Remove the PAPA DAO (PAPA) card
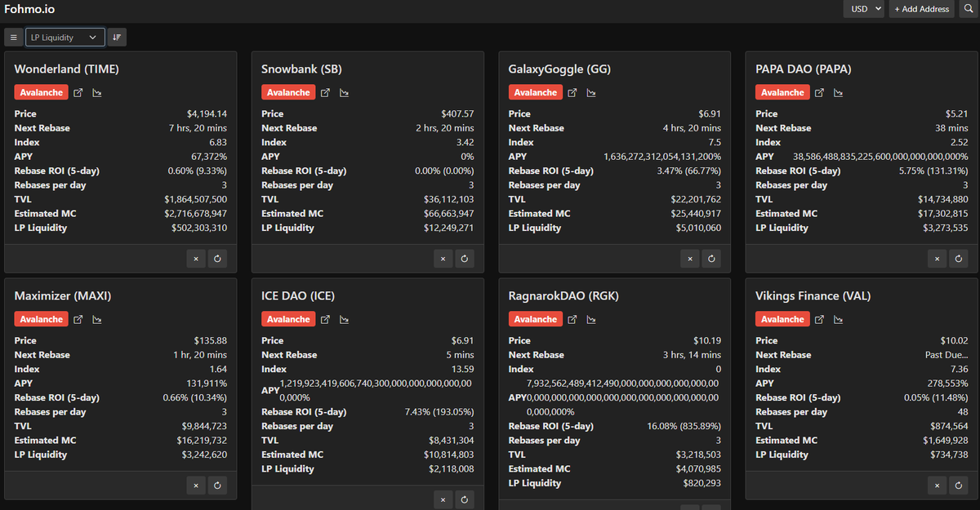980x510 pixels. (x=937, y=259)
